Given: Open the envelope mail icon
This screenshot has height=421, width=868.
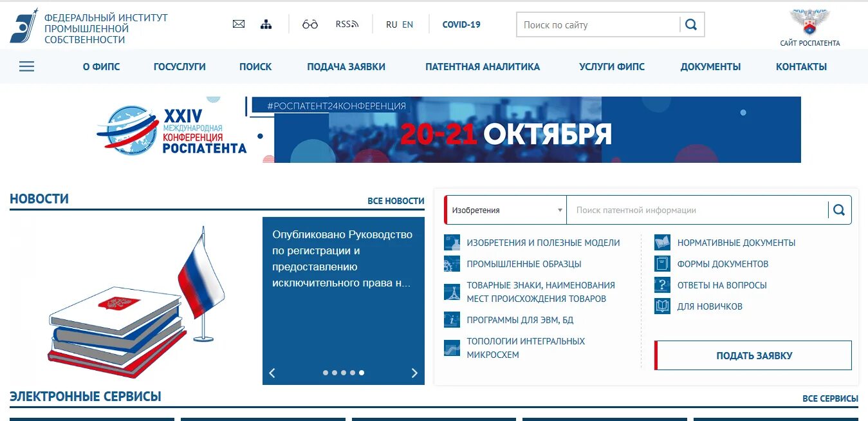Looking at the screenshot, I should 239,24.
